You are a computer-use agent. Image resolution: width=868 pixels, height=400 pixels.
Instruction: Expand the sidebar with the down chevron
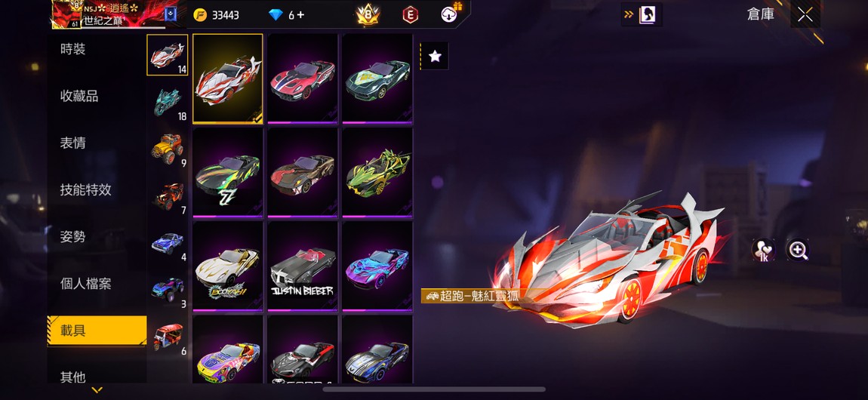coord(97,390)
